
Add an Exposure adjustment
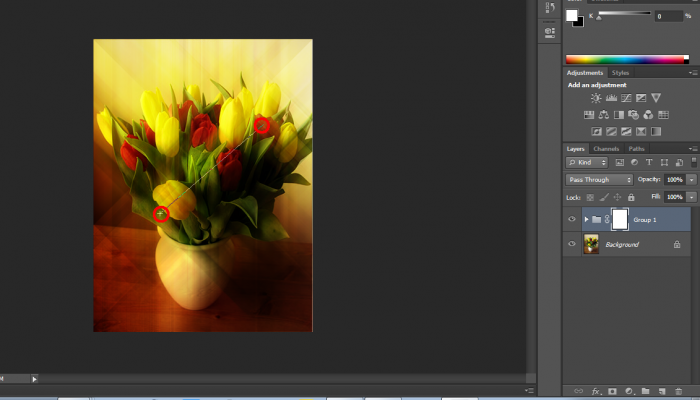pos(641,98)
